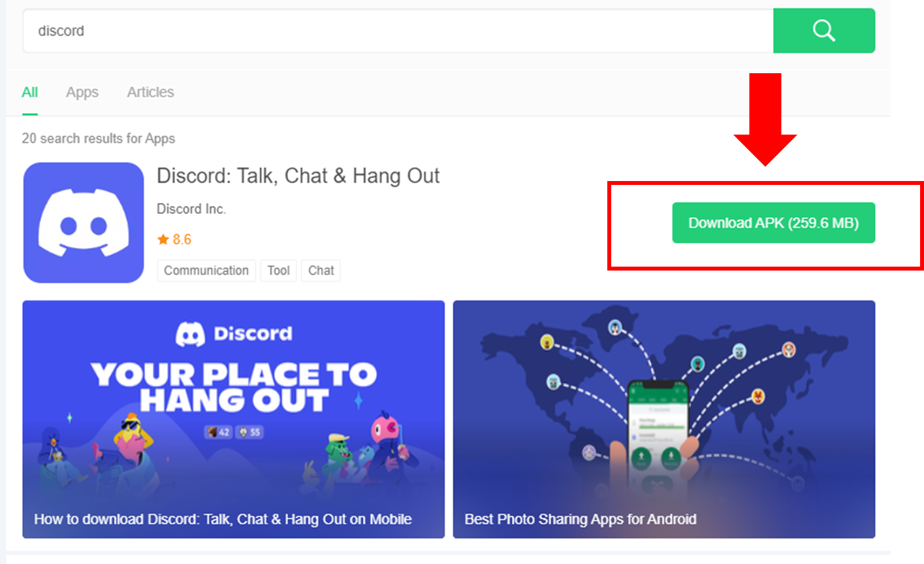Select the Communication tag
This screenshot has height=564, width=924.
click(206, 271)
